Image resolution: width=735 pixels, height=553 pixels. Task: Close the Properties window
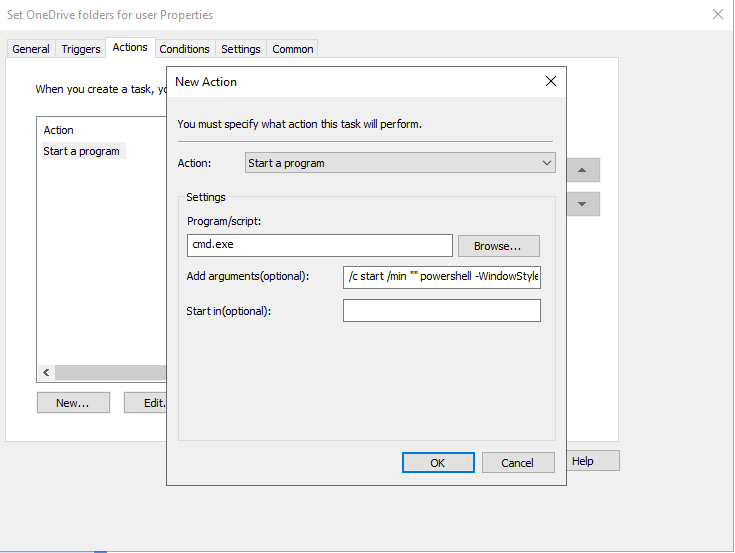tap(717, 15)
